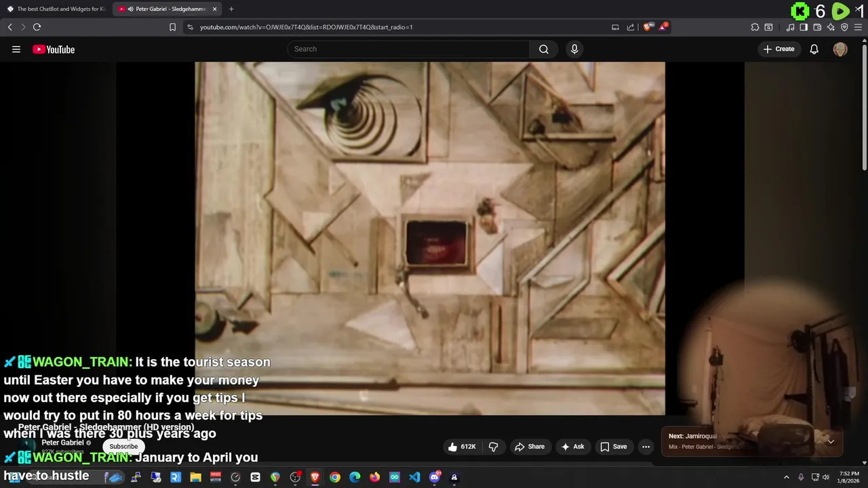The width and height of the screenshot is (868, 488).
Task: Open Visual Studio Code from taskbar
Action: pos(414,477)
